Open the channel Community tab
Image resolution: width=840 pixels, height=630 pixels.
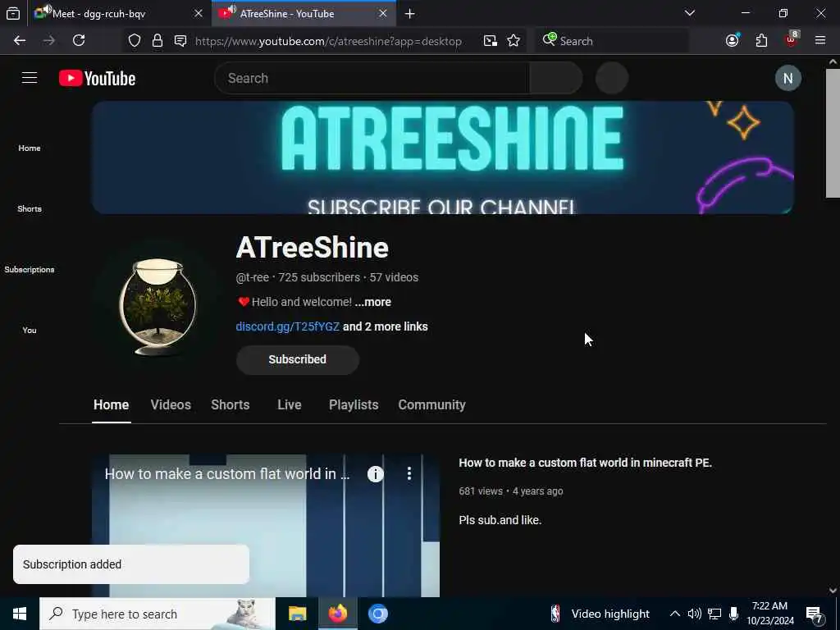pos(431,405)
